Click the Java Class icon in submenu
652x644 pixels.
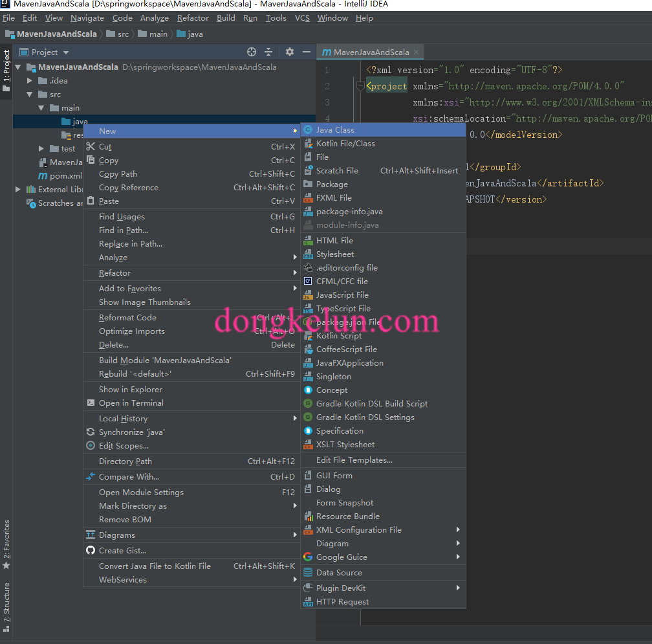(x=308, y=130)
